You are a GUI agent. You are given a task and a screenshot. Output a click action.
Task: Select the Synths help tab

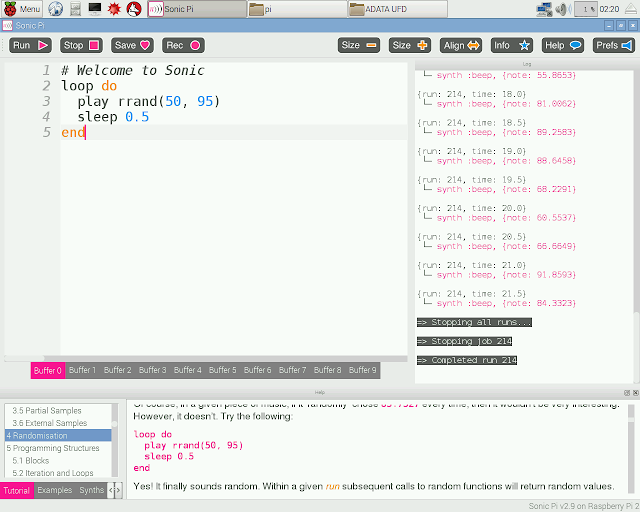coord(91,490)
